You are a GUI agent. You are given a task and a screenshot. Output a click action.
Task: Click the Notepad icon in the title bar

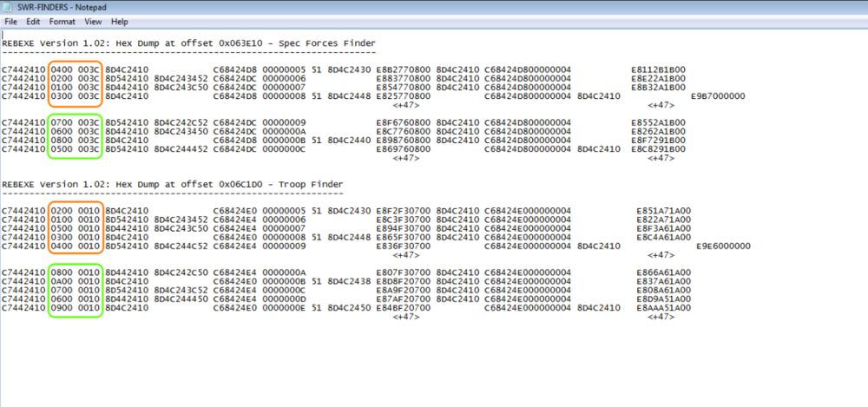(8, 6)
